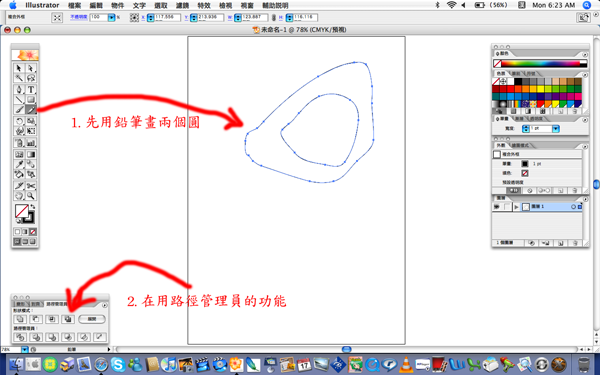Screen dimensions: 600x375
Task: Click Add to shape area in Pathfinder
Action: coord(20,319)
